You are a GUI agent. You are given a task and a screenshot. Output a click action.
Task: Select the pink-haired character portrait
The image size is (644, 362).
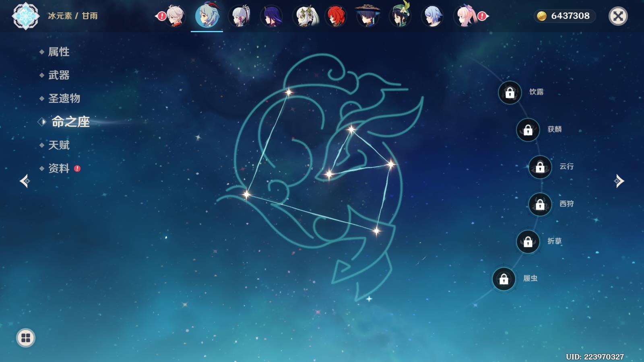click(x=465, y=16)
